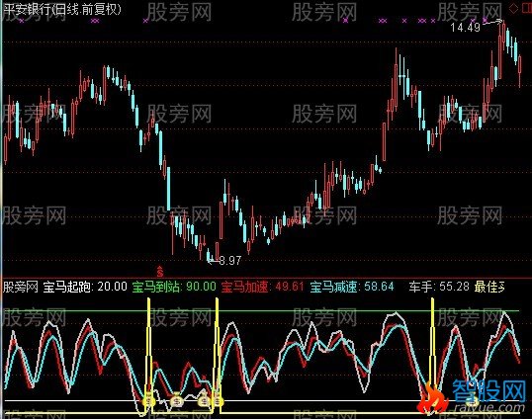Click the red diamond icon at the chart corner
The width and height of the screenshot is (532, 419).
click(x=514, y=9)
